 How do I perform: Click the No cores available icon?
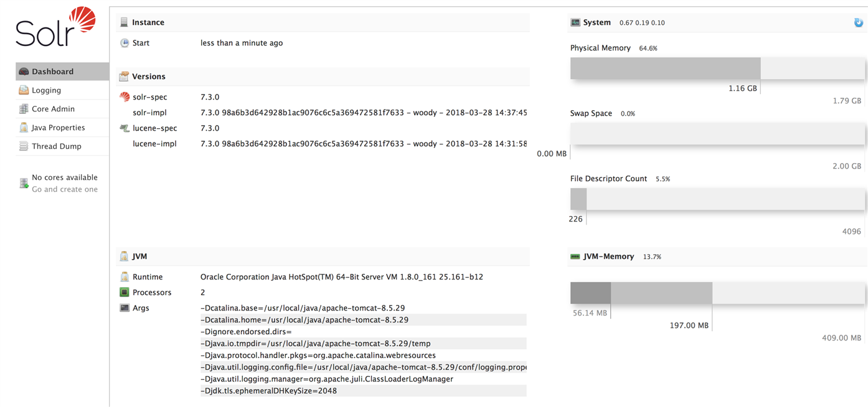24,183
